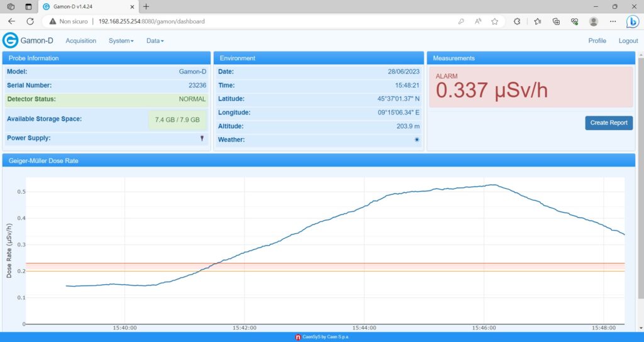
Task: Click the Measurements panel header
Action: pos(531,58)
